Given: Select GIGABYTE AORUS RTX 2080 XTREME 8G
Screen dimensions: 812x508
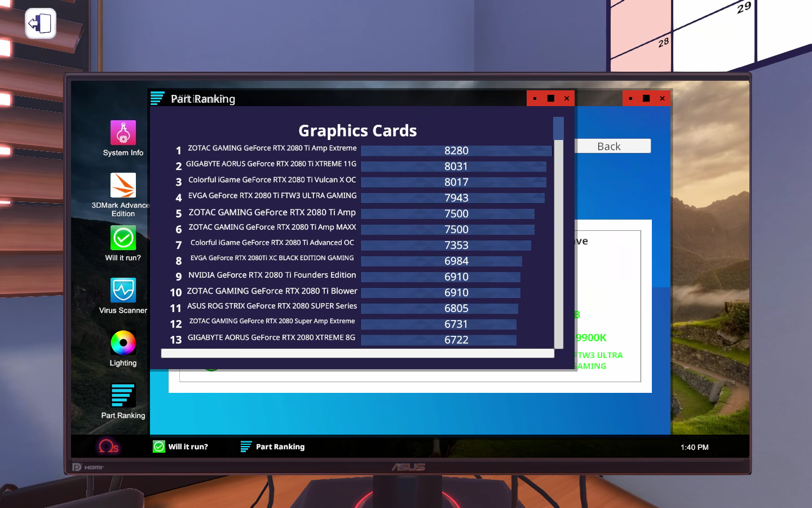Looking at the screenshot, I should pyautogui.click(x=271, y=338).
